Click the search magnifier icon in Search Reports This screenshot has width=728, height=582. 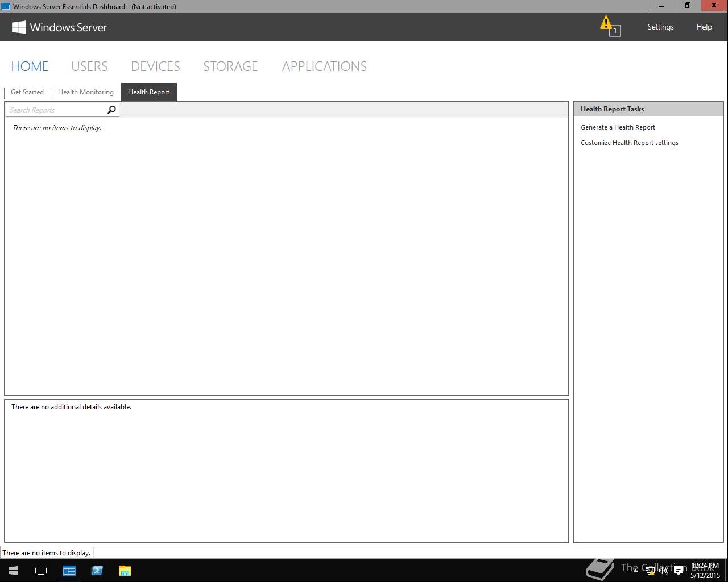[111, 110]
